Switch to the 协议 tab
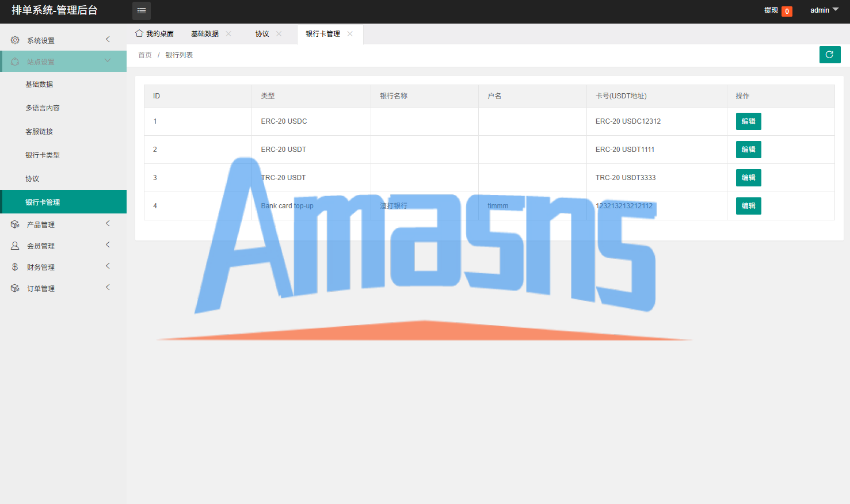Screen dimensions: 850x504 [262, 34]
